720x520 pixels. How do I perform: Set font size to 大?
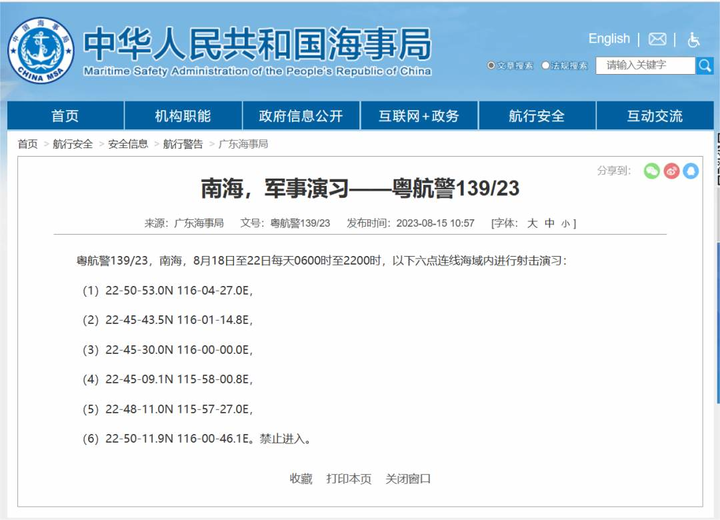pyautogui.click(x=532, y=223)
